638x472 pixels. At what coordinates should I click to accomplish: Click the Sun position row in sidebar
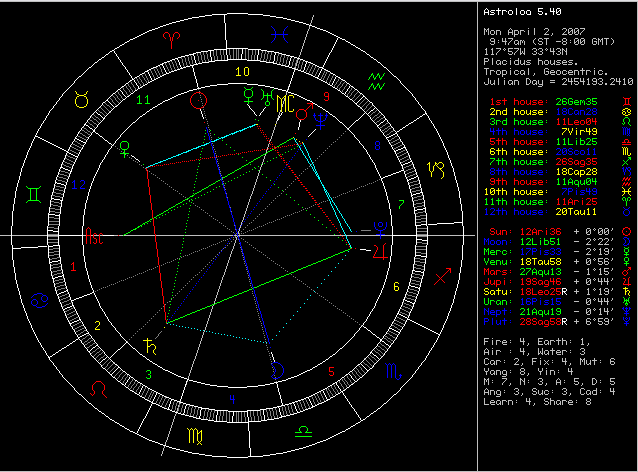552,229
